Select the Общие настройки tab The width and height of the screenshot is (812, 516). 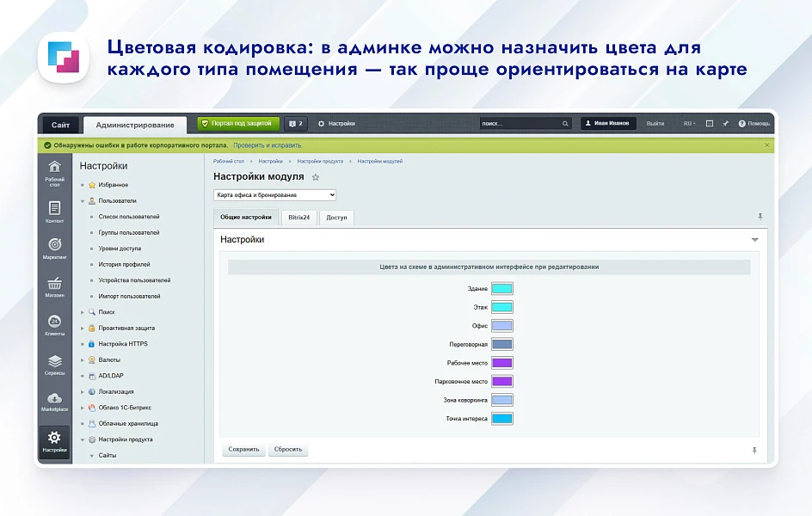246,218
